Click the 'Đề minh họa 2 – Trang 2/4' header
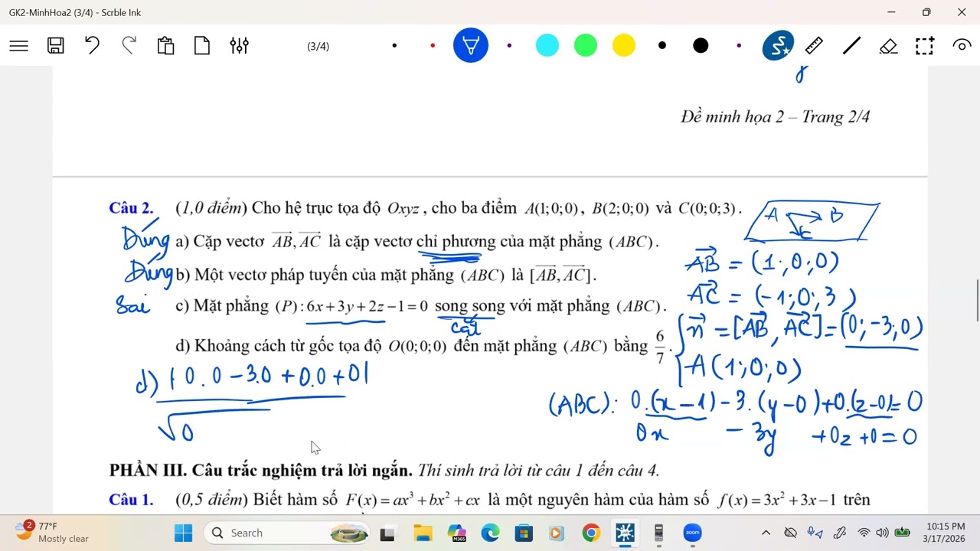 pos(775,117)
